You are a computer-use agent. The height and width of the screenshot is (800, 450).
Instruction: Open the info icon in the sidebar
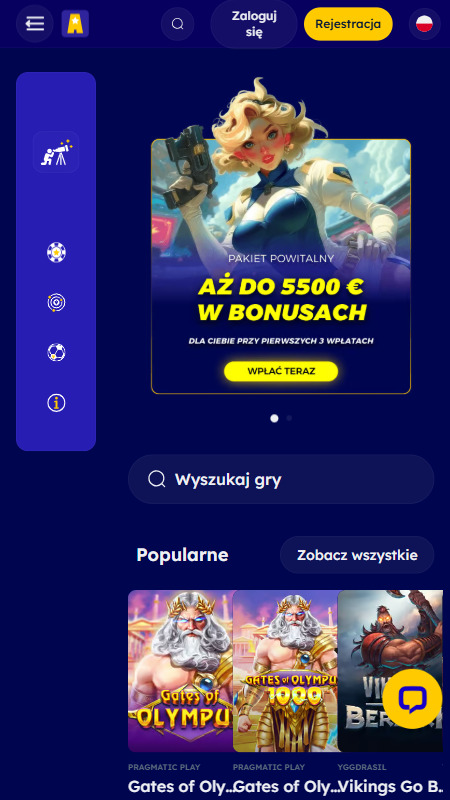click(x=56, y=403)
